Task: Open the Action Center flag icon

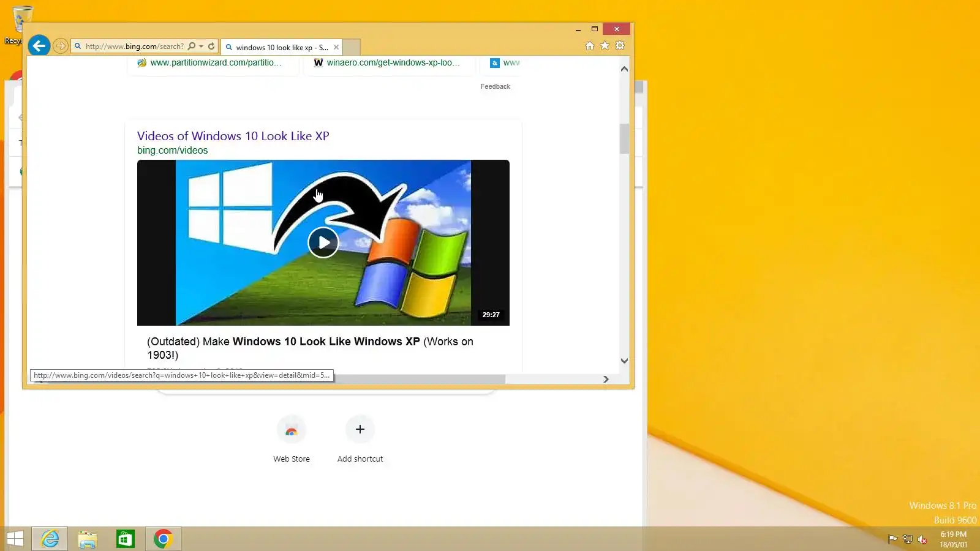Action: 892,539
